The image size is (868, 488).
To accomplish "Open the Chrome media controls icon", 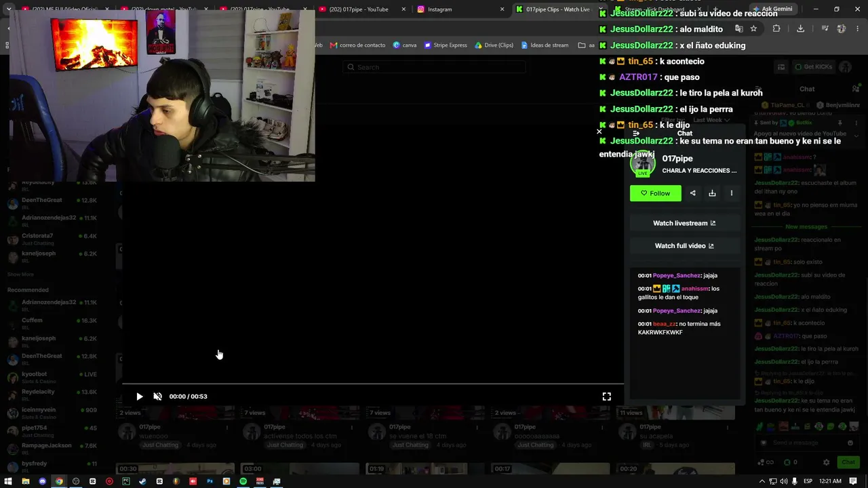I will [825, 28].
